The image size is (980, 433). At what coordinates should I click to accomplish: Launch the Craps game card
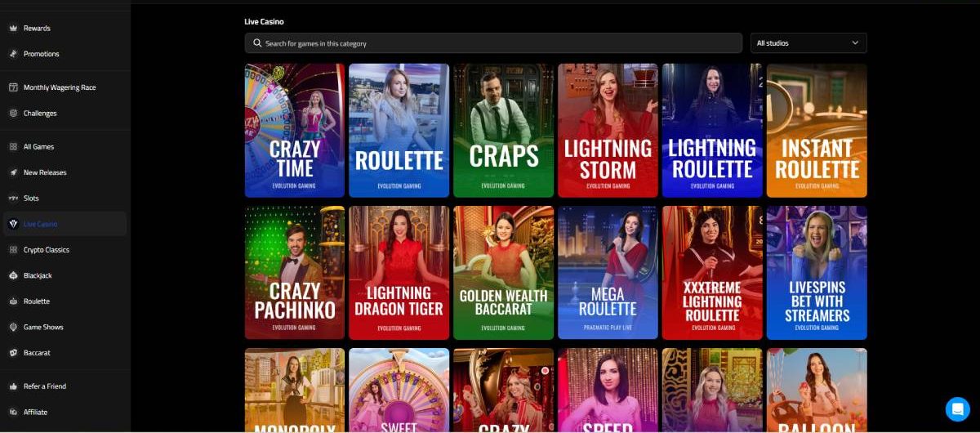(x=504, y=131)
